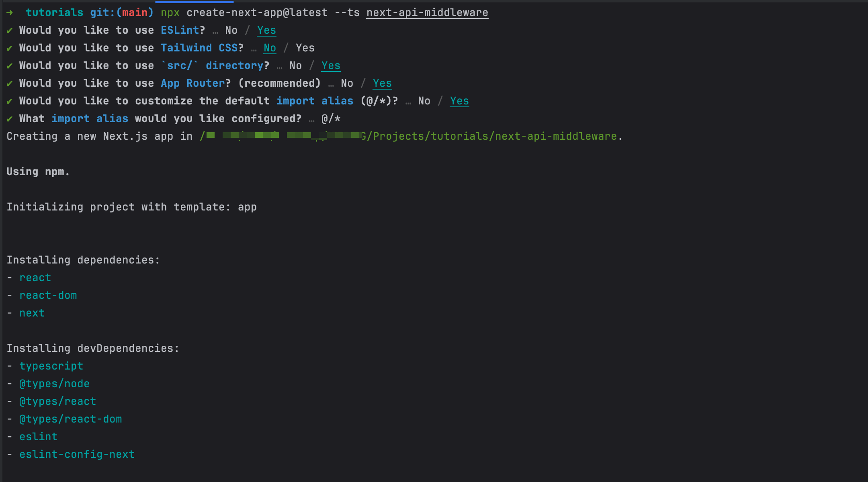Screen dimensions: 868x482
Task: Click the green prompt arrow icon
Action: pos(10,12)
